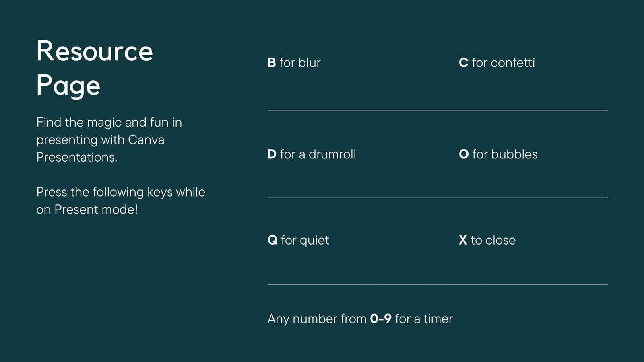Click the 'for blur' text

click(x=300, y=63)
